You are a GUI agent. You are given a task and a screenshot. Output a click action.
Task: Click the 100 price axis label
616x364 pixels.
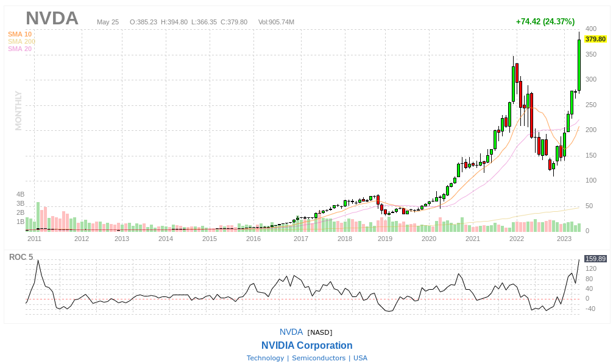coord(591,181)
